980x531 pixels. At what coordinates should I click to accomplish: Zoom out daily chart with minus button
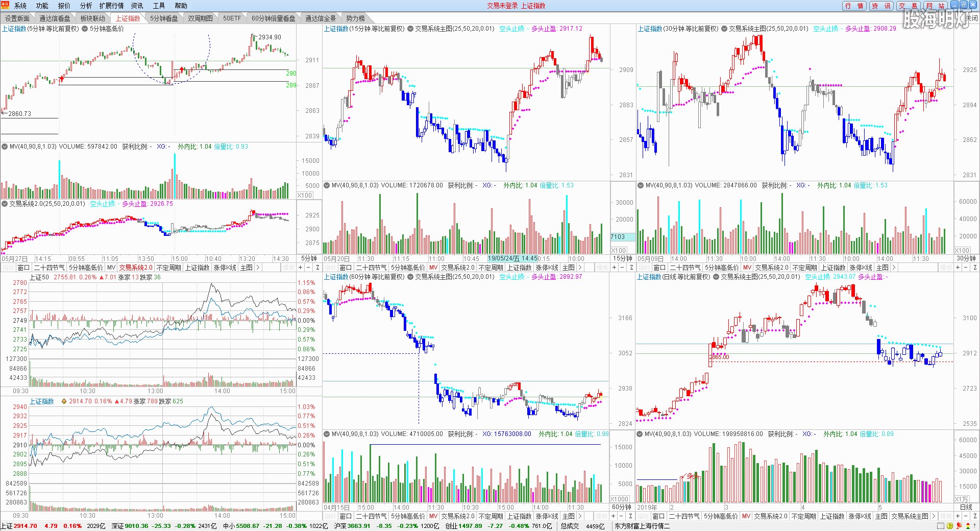pyautogui.click(x=966, y=516)
